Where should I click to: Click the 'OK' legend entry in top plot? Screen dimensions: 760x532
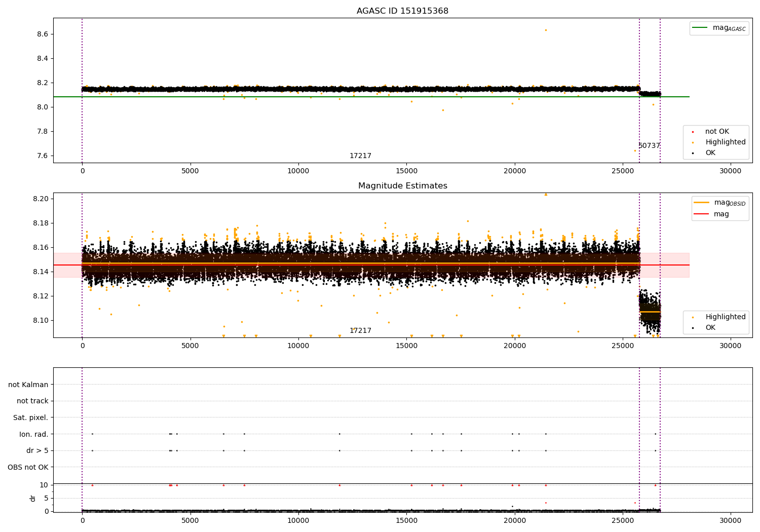(x=710, y=153)
